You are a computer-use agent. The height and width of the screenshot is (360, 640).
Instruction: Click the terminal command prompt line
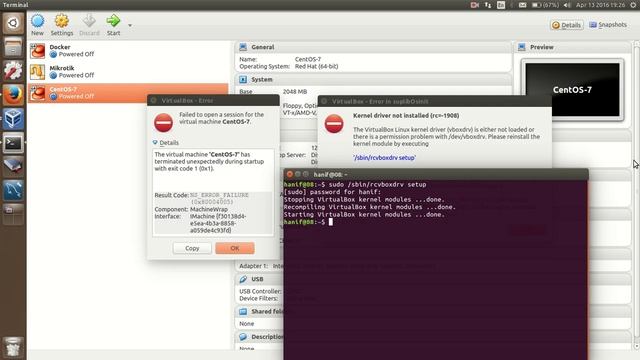click(x=308, y=222)
